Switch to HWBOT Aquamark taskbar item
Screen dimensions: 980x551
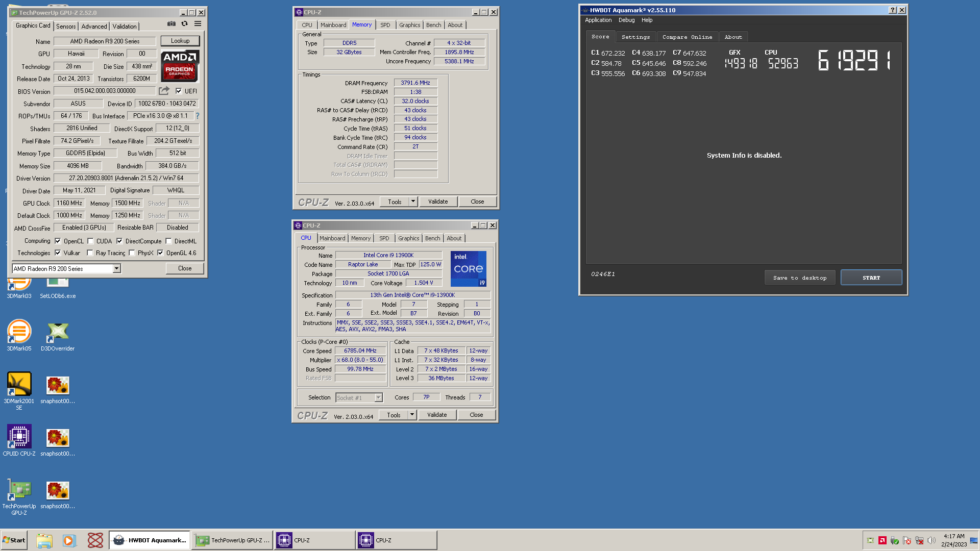pyautogui.click(x=149, y=540)
